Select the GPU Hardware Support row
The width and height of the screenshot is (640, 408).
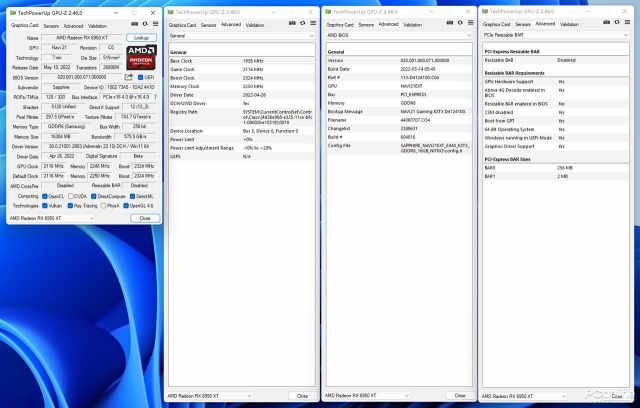click(556, 82)
